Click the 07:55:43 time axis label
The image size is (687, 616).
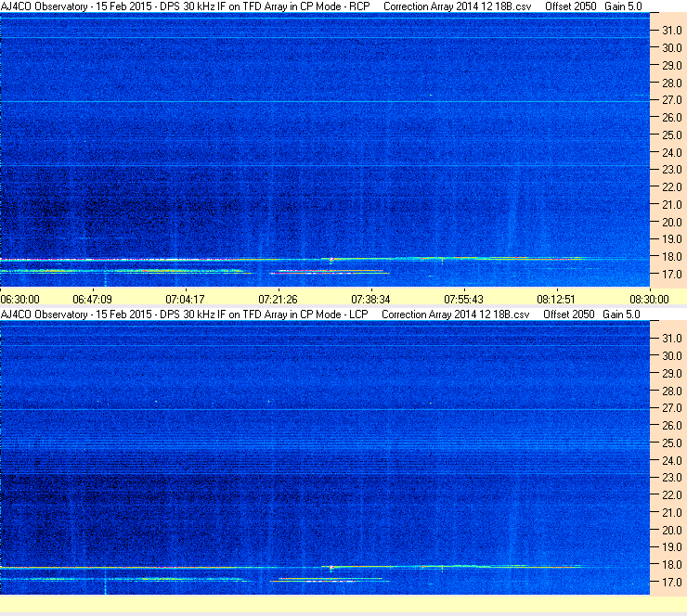coord(463,300)
